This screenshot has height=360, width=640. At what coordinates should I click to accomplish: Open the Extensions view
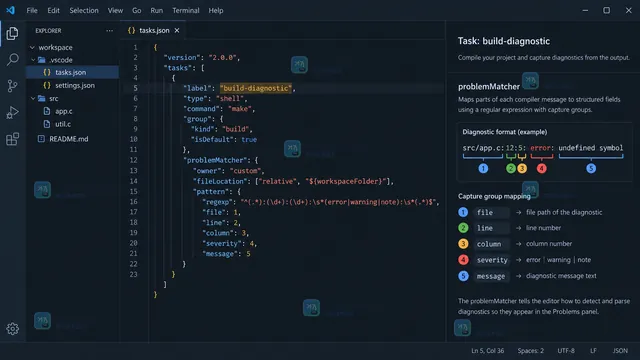click(x=12, y=139)
